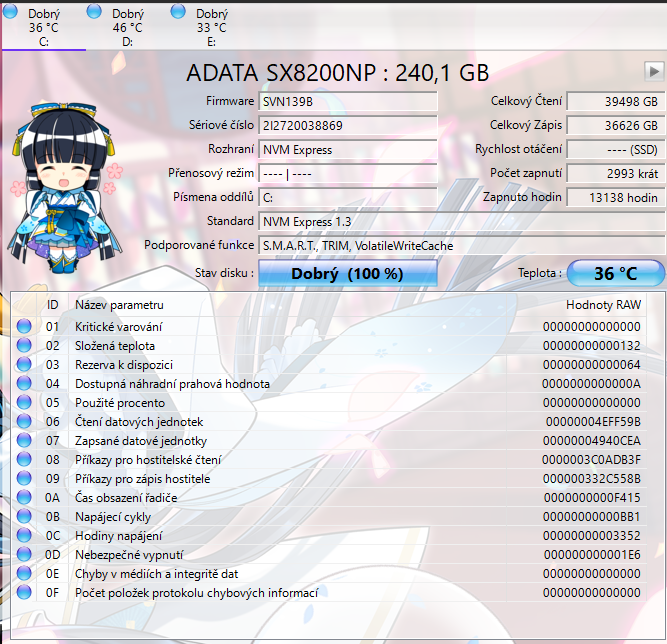Click the Přenosový režim field

coord(348,174)
